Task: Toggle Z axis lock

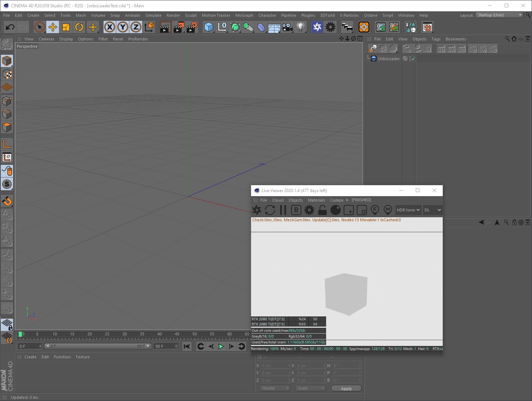Action: 136,27
